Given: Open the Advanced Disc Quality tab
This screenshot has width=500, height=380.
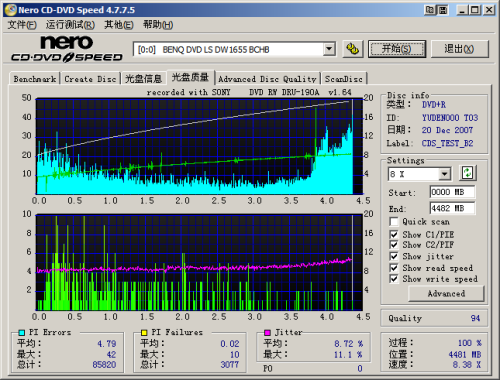Looking at the screenshot, I should point(267,79).
